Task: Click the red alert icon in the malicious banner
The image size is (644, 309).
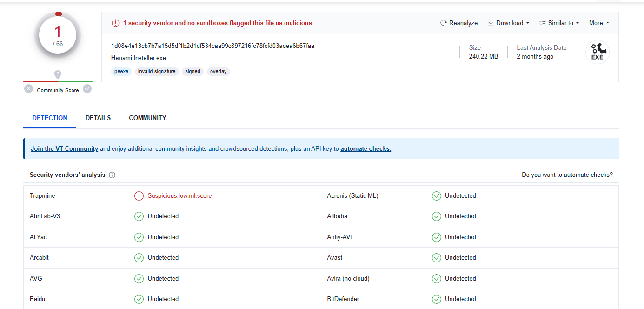Action: 115,22
